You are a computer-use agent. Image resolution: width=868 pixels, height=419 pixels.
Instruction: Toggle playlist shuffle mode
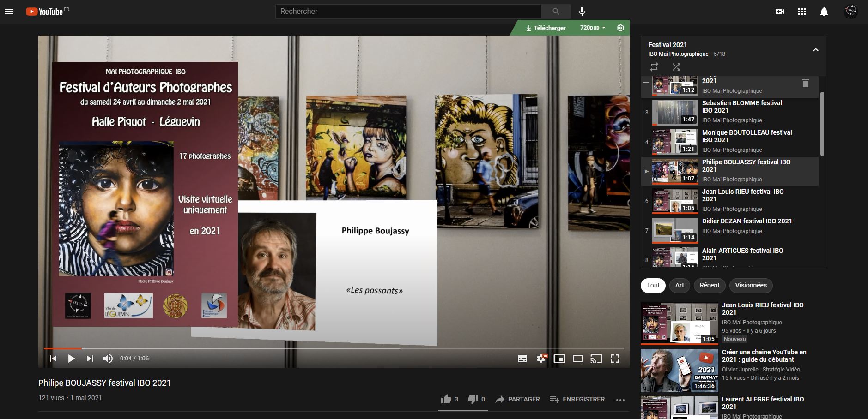[676, 67]
